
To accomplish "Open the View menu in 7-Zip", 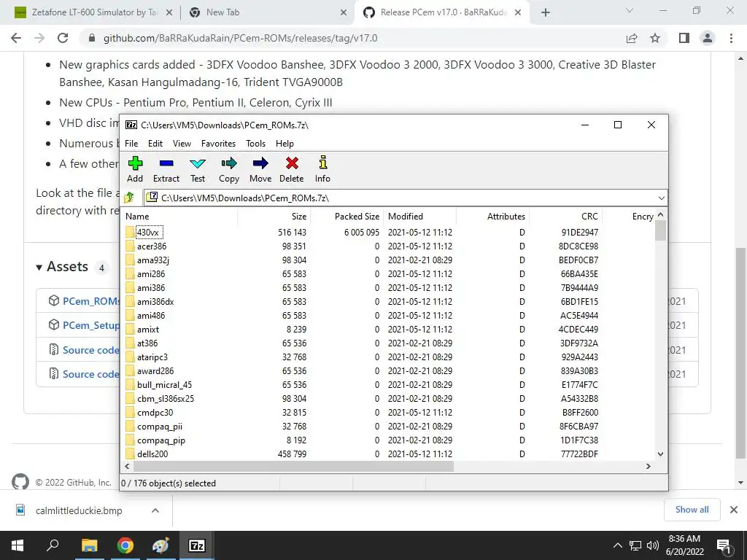I will pos(182,144).
